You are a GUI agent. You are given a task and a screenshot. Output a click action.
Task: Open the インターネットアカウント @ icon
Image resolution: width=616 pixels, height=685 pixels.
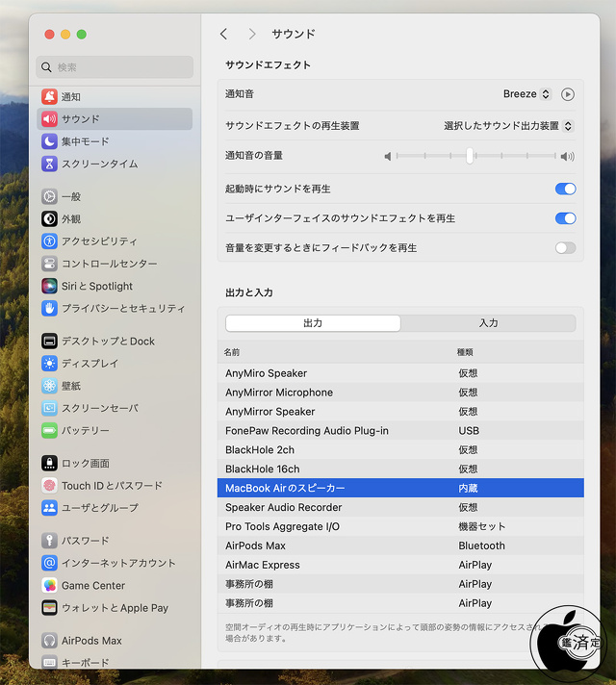point(49,563)
